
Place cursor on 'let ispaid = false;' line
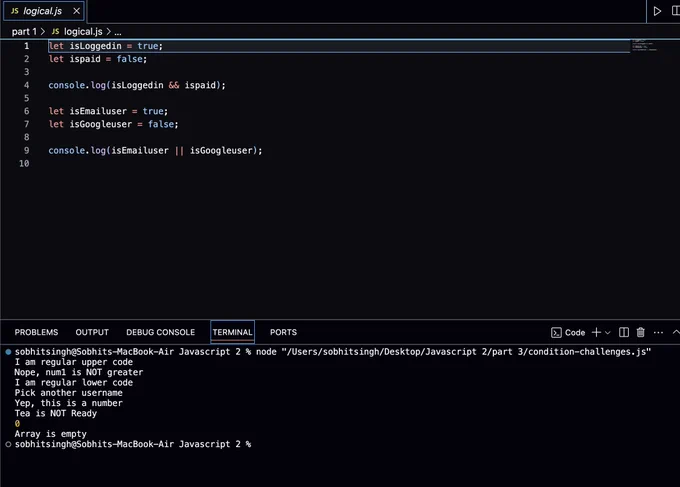(98, 59)
